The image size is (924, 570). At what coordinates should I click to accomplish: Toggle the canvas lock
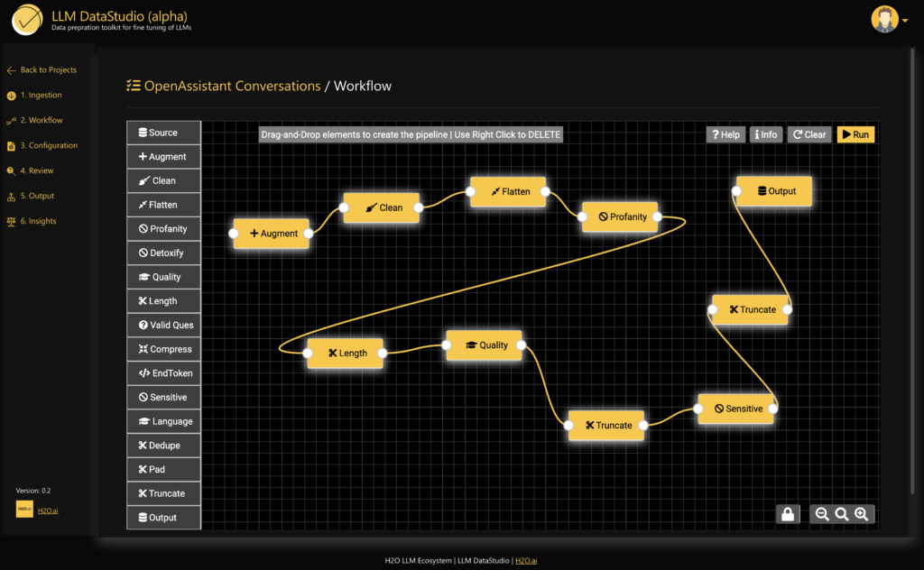click(x=788, y=513)
